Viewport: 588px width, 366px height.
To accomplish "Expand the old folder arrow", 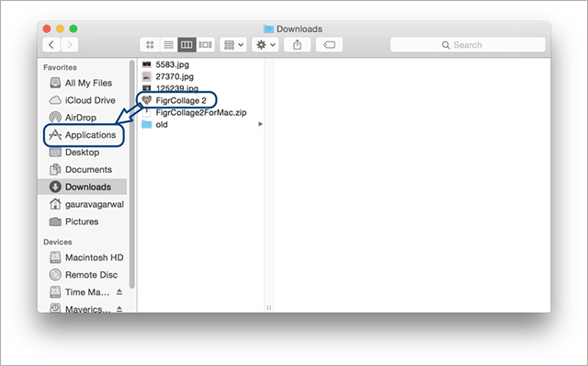I will click(x=260, y=124).
